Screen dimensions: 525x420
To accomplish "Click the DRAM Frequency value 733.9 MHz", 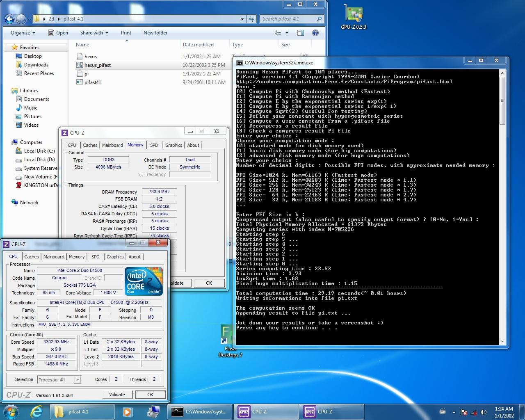I will [160, 192].
